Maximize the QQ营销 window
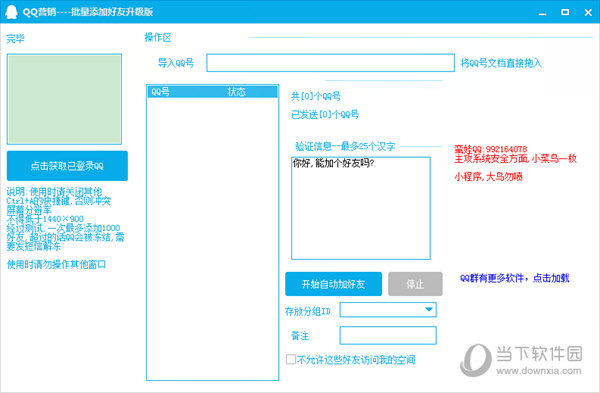 click(x=565, y=12)
